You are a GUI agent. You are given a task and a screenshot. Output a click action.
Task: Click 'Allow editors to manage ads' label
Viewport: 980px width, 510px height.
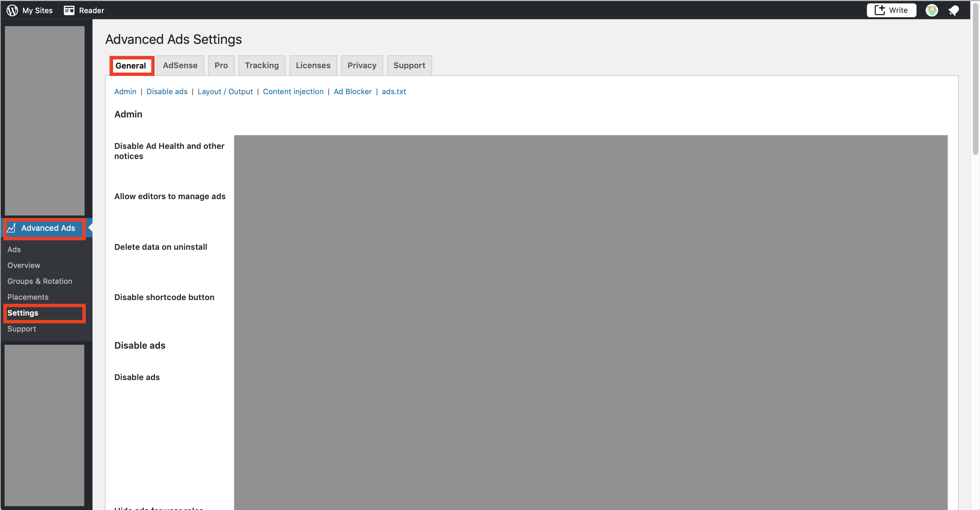(170, 196)
